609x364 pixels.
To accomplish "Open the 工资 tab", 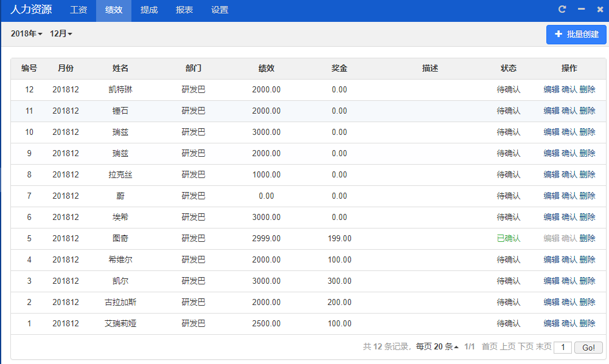I will coord(78,10).
